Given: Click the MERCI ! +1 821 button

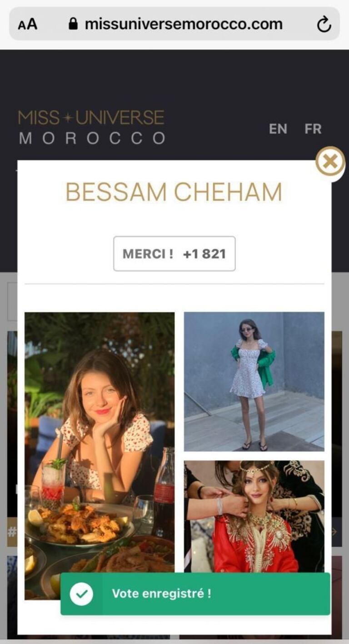Looking at the screenshot, I should coord(174,254).
